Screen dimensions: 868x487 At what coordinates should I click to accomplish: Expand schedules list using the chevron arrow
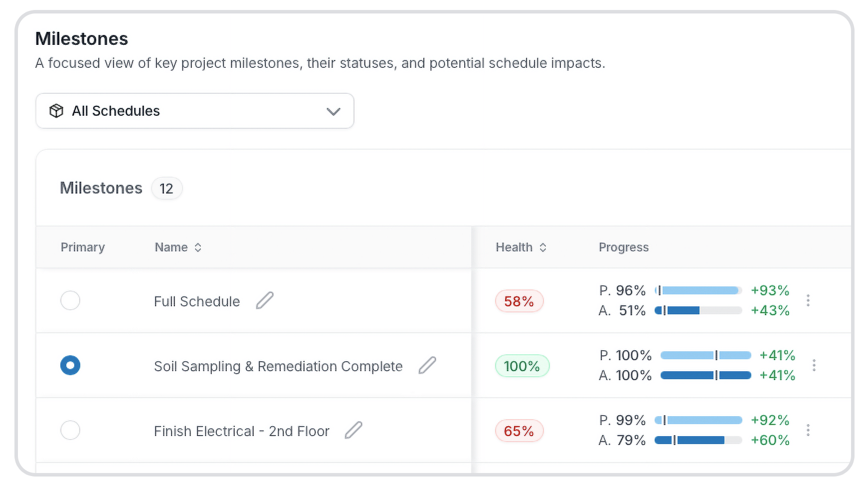pyautogui.click(x=333, y=111)
